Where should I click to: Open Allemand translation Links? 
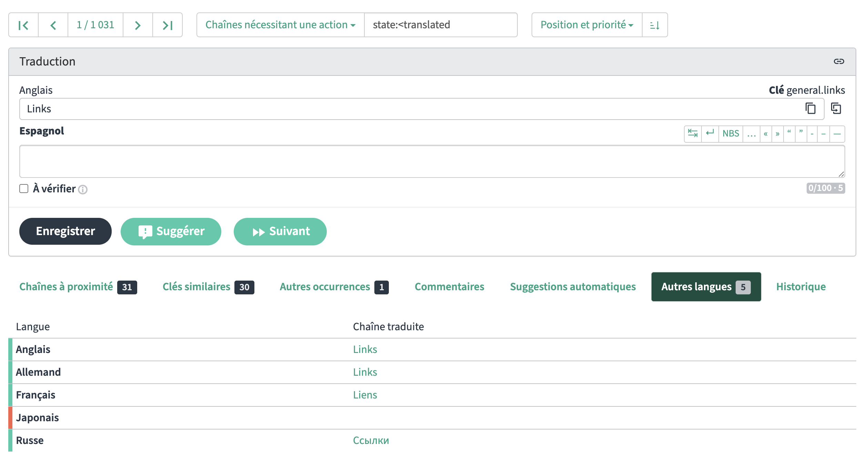365,372
